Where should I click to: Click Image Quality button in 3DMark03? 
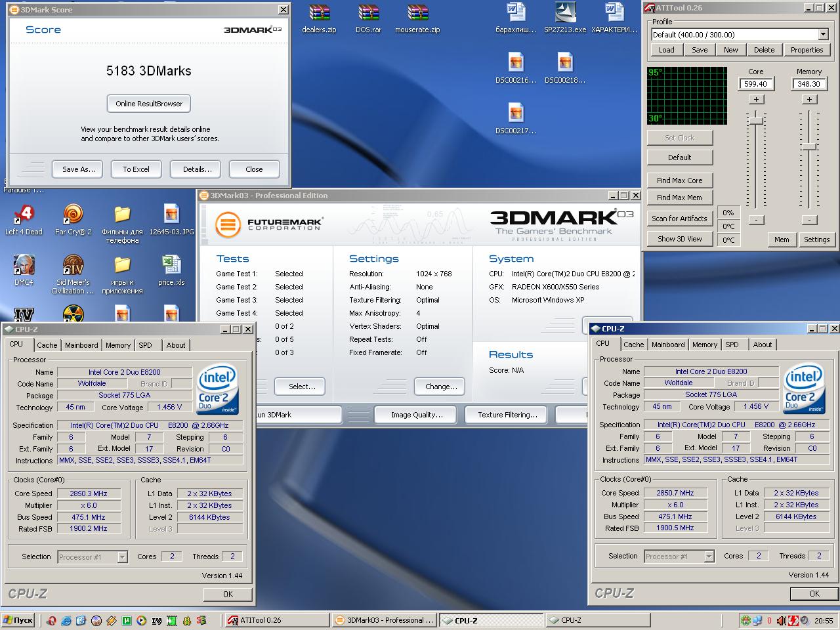click(x=417, y=415)
